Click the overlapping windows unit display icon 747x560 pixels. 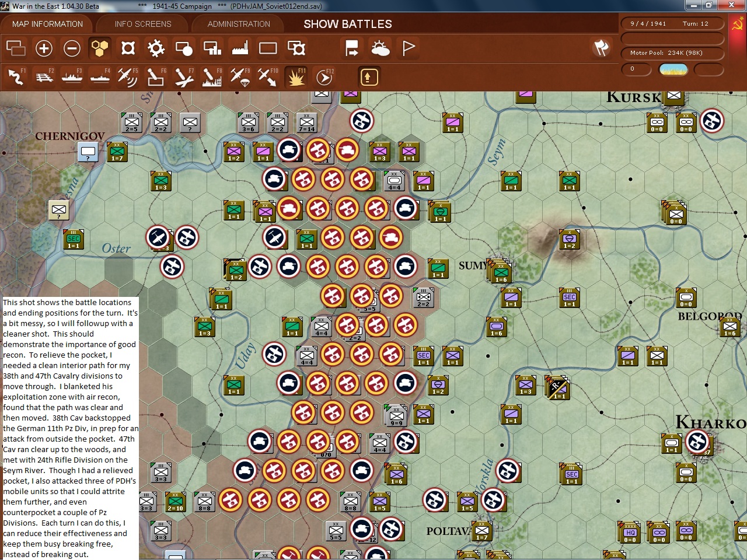click(x=16, y=48)
